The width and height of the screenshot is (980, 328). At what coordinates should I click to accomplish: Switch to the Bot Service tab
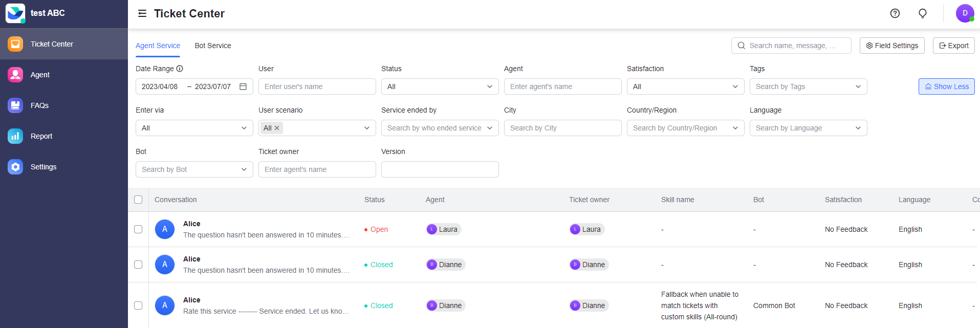[213, 46]
